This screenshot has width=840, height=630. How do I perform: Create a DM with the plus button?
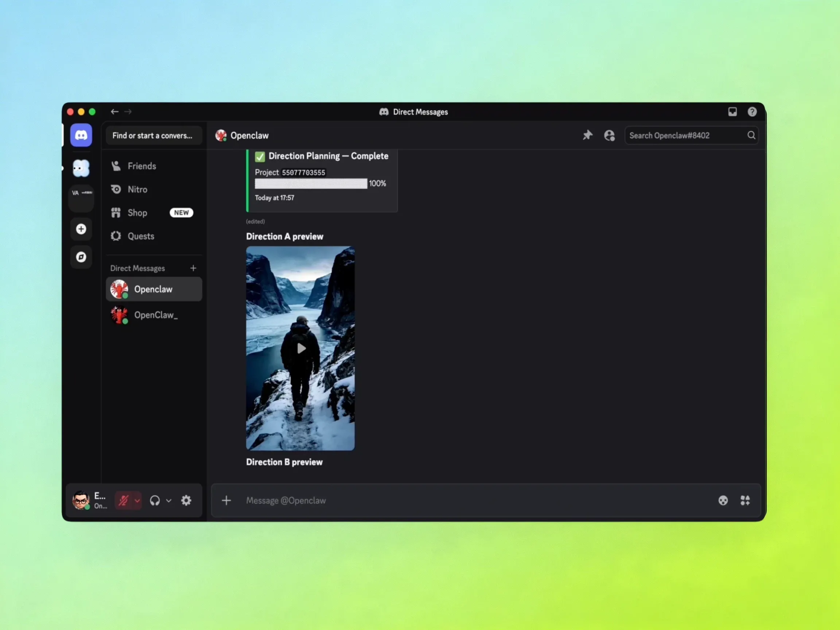pyautogui.click(x=193, y=268)
